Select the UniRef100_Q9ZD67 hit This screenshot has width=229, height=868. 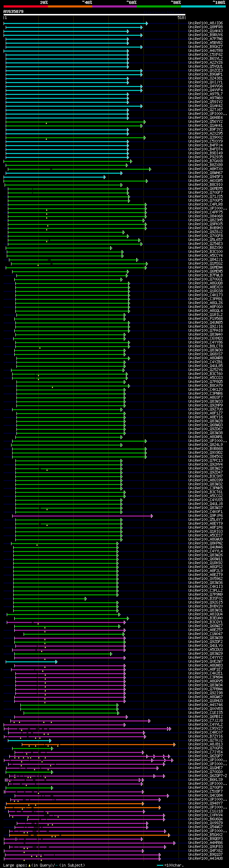point(205,429)
